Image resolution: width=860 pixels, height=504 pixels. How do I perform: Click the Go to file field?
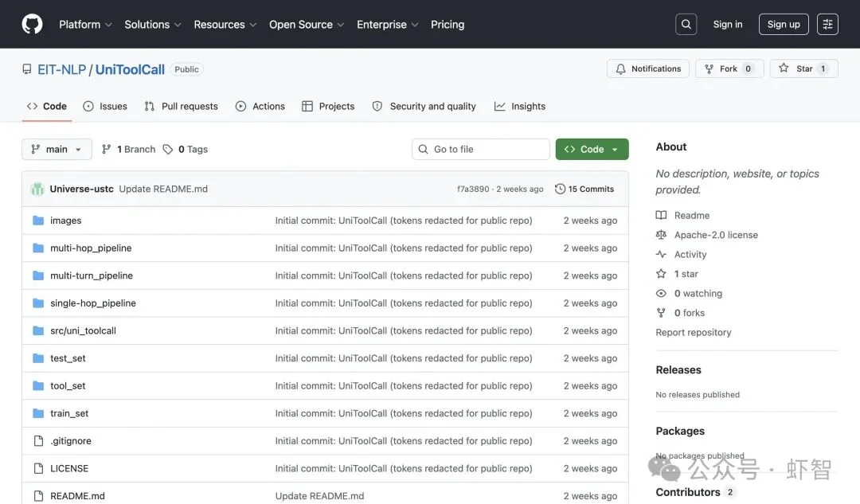coord(481,150)
